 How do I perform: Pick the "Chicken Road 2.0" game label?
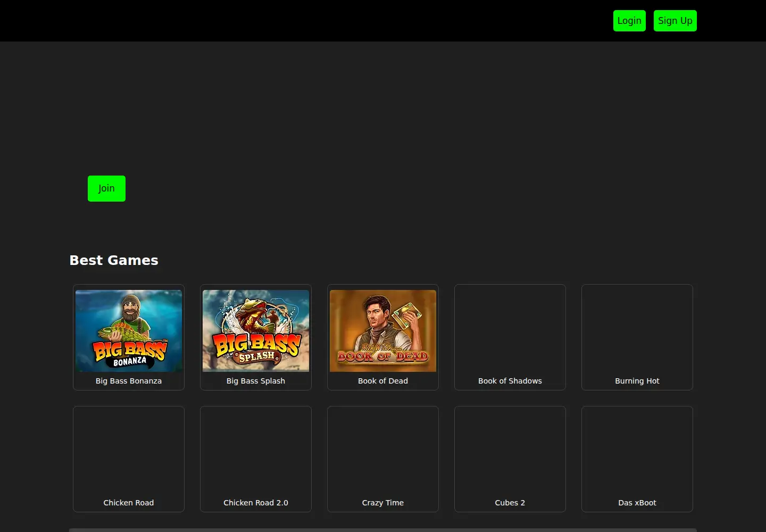tap(256, 503)
